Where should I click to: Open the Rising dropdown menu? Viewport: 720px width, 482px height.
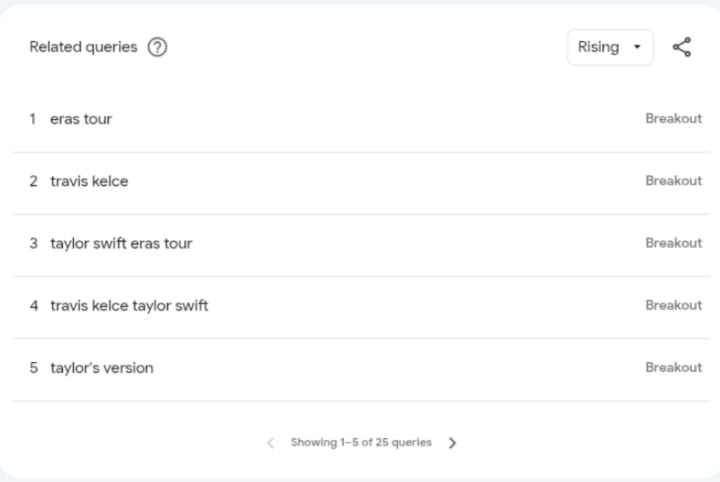tap(609, 47)
